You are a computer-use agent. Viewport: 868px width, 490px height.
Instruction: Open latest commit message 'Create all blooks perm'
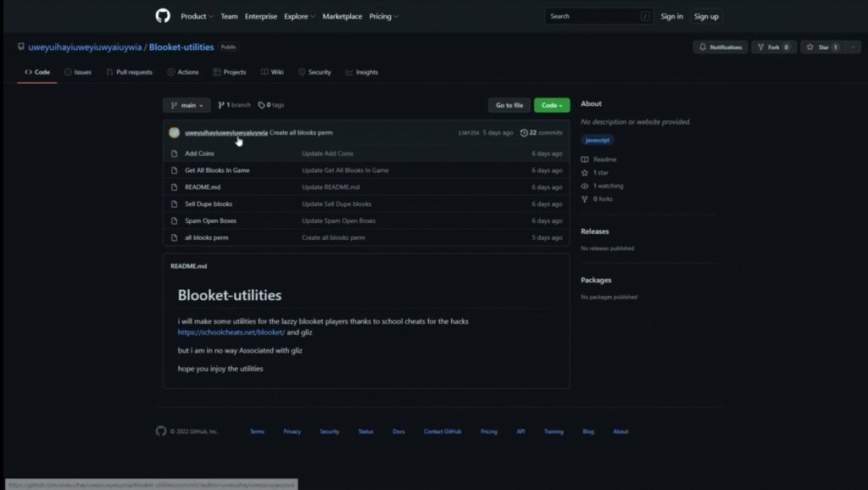click(301, 133)
